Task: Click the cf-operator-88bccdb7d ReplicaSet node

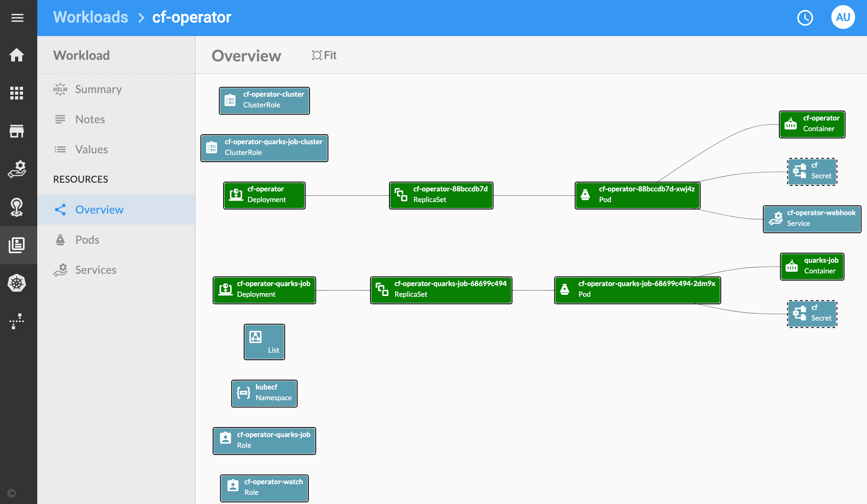Action: click(441, 195)
